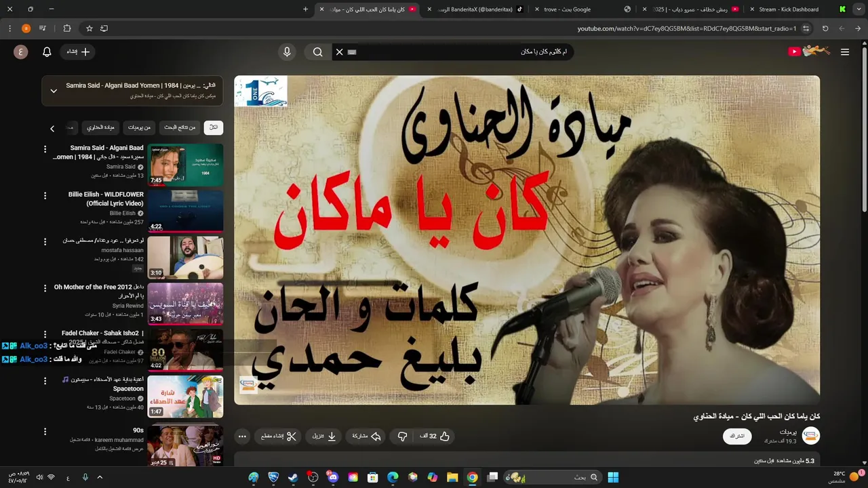Open the account avatar menu
The height and width of the screenshot is (488, 868).
(21, 52)
